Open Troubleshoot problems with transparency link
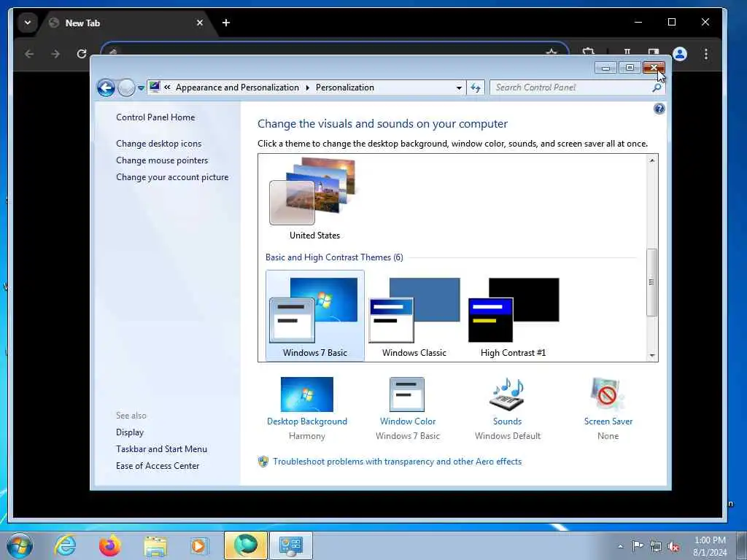The image size is (747, 560). 398,462
